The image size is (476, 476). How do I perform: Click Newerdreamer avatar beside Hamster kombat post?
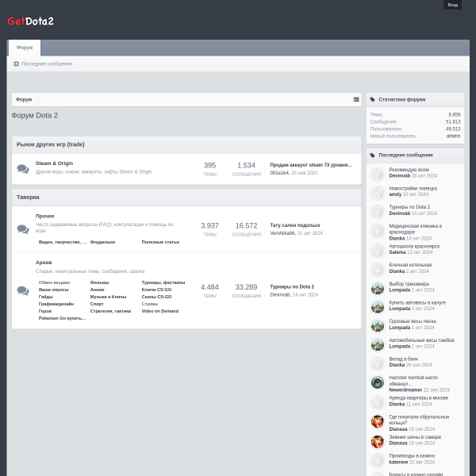378,382
